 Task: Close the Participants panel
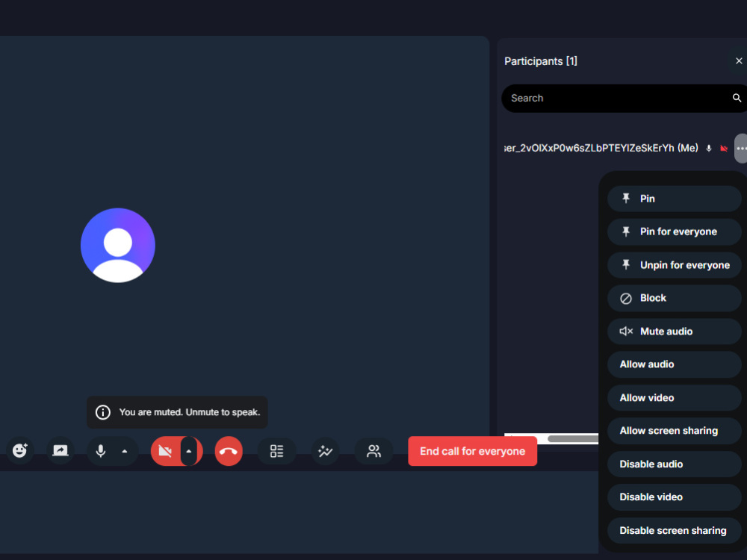(739, 61)
